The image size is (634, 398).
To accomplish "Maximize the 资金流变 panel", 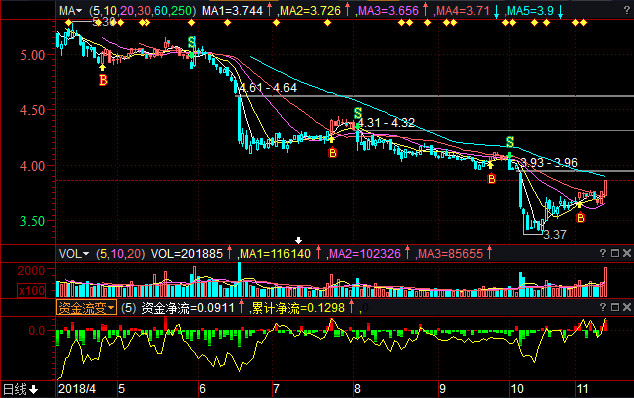I will pos(615,307).
